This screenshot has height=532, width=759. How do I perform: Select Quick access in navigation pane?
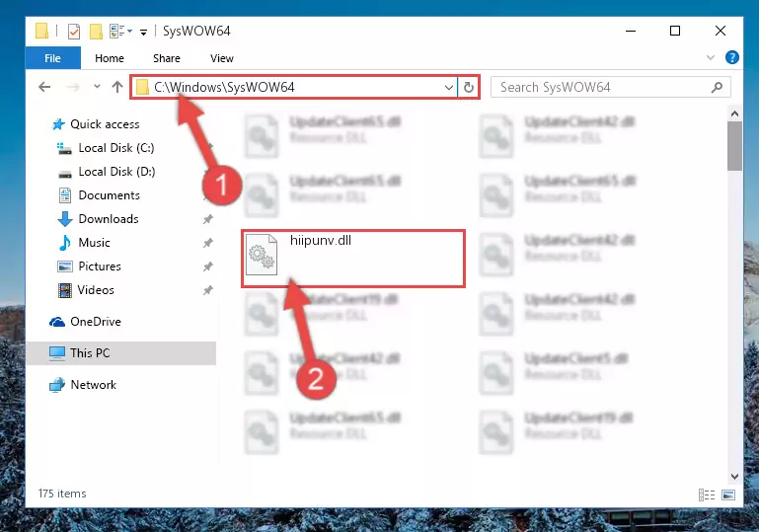[105, 124]
